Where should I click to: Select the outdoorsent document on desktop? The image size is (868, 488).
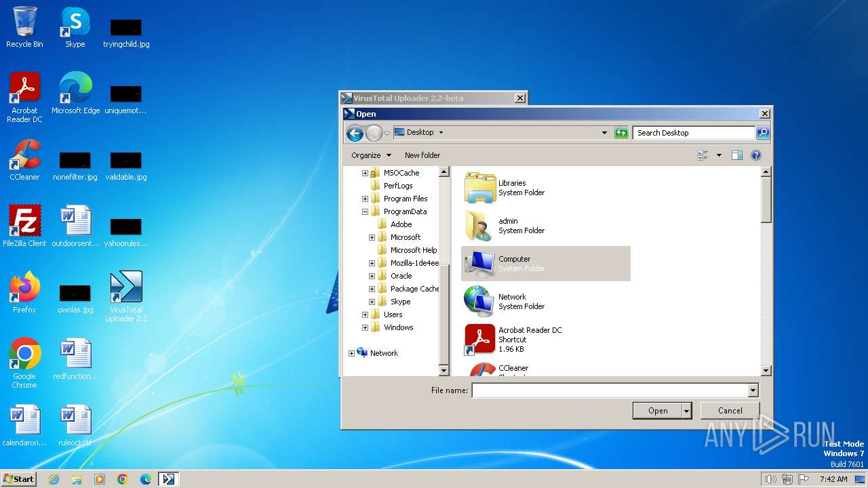coord(75,226)
